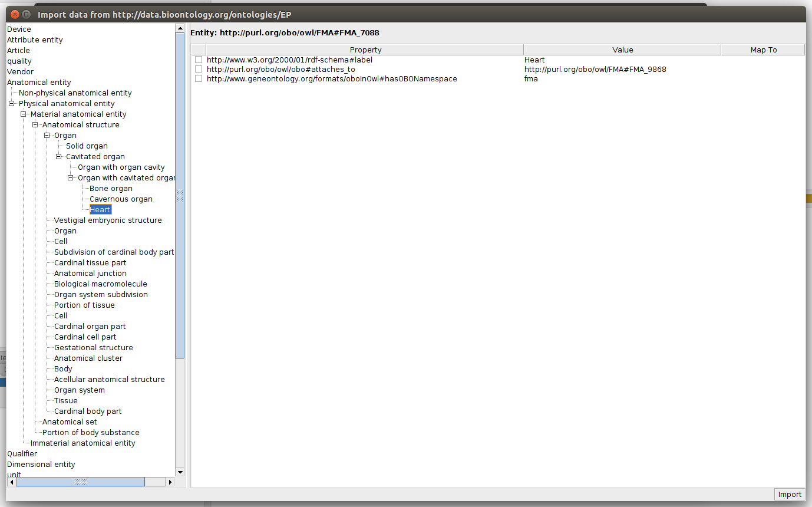This screenshot has height=507, width=812.
Task: Select the Attribute entity tree item
Action: [35, 39]
